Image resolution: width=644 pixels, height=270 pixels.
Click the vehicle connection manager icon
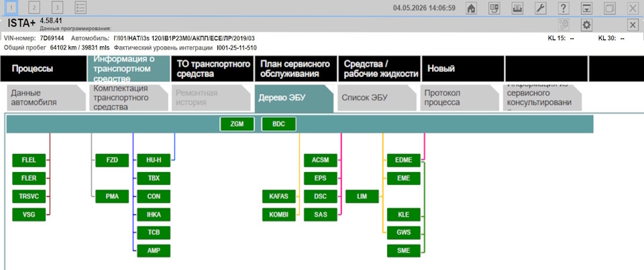point(494,8)
